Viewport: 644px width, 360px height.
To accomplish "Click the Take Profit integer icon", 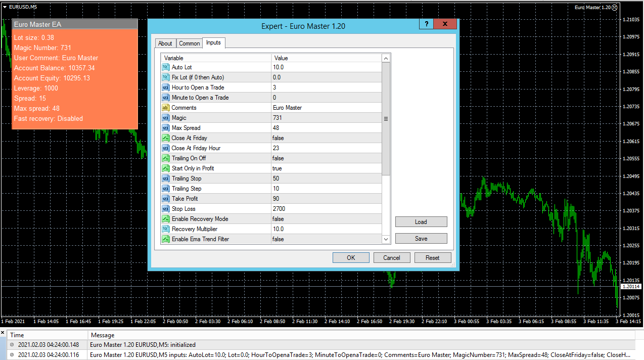I will click(165, 199).
